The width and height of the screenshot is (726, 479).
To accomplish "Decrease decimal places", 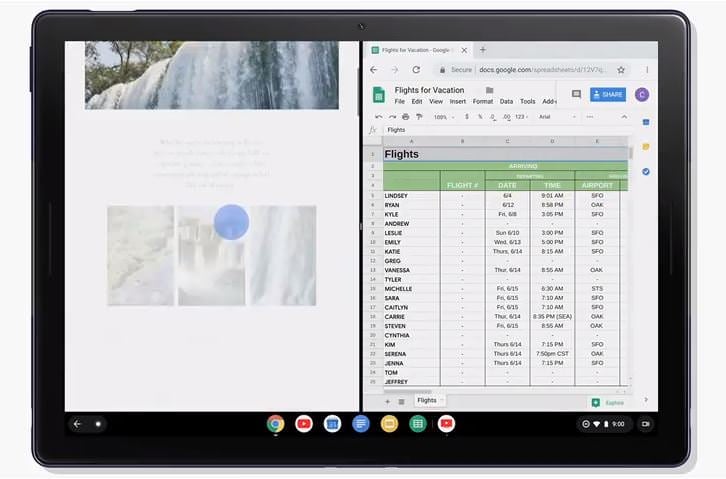I will pyautogui.click(x=493, y=118).
